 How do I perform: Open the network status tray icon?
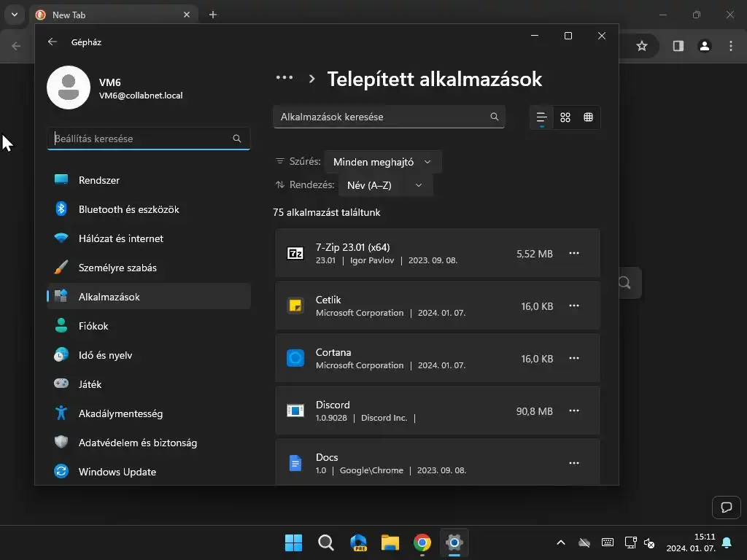[631, 542]
